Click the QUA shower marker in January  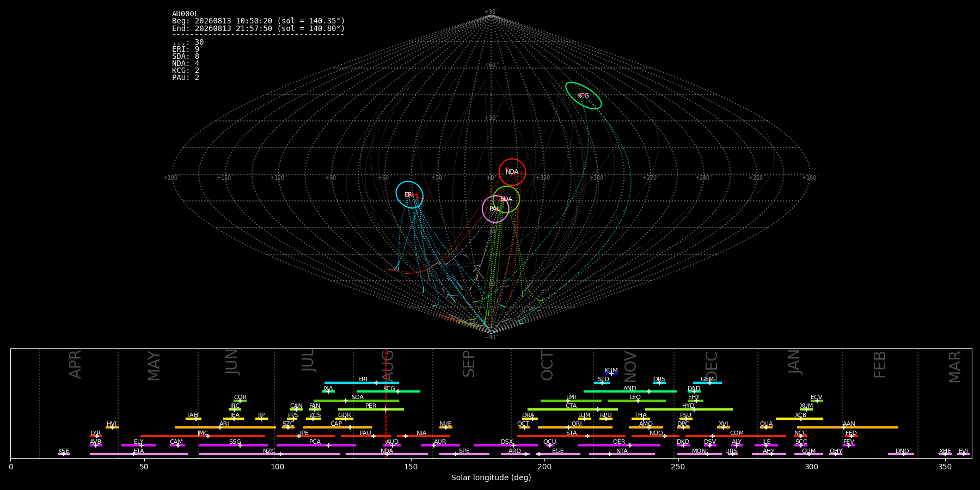click(x=766, y=427)
